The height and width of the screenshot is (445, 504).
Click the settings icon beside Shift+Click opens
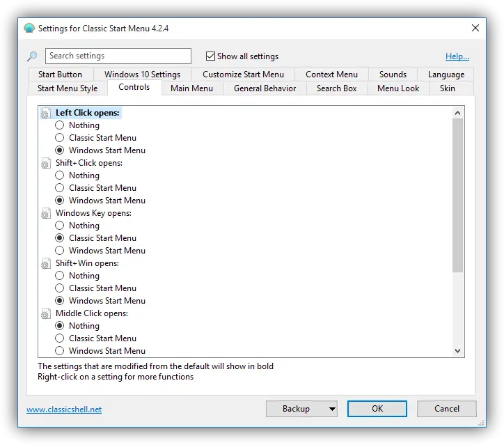coord(46,164)
